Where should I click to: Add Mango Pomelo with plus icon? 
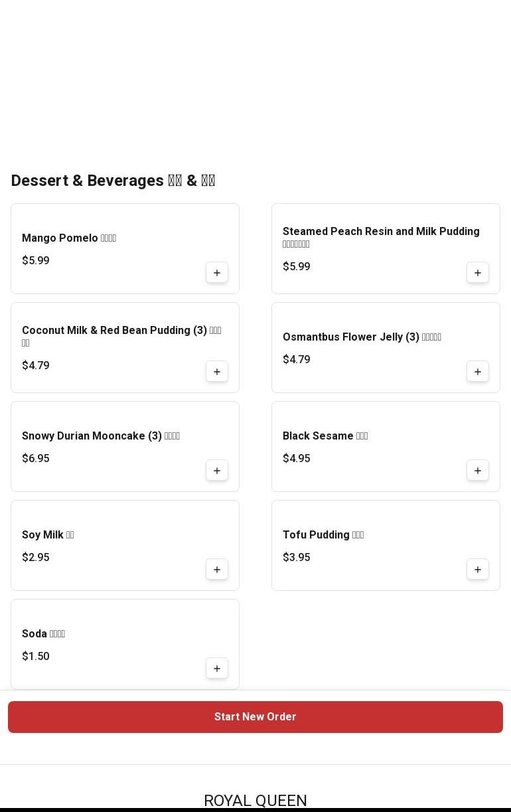[x=217, y=273]
